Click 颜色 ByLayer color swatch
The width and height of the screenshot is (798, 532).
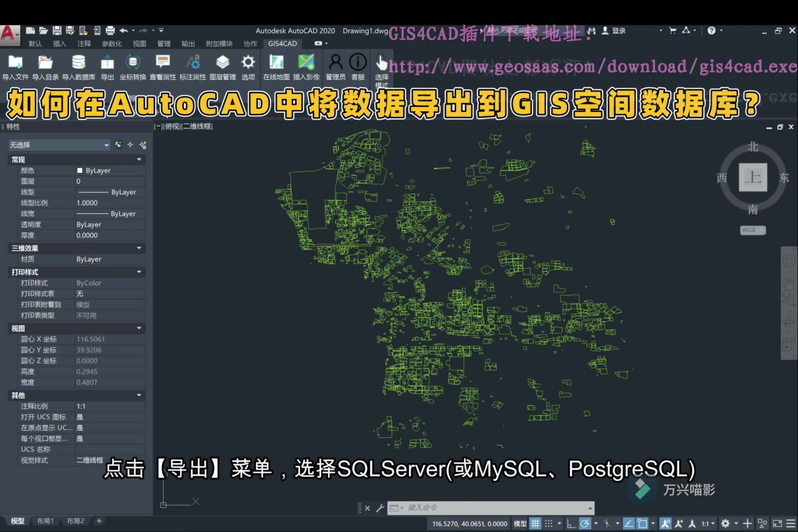coord(80,170)
